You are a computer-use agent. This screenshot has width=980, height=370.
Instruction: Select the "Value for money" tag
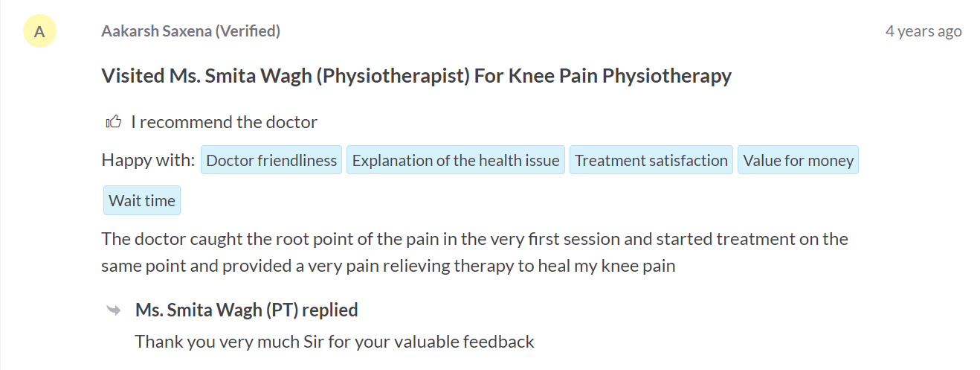tap(798, 160)
